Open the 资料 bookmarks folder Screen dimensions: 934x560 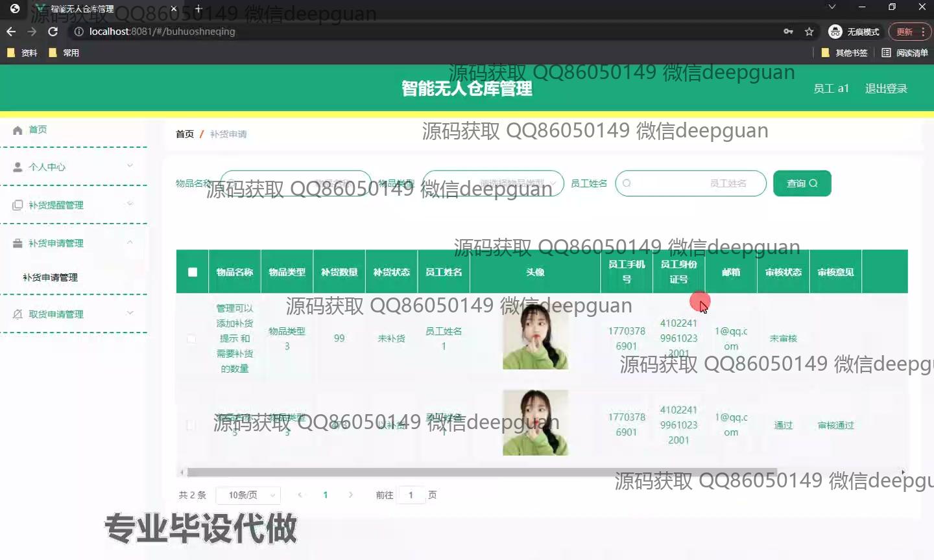(x=22, y=53)
